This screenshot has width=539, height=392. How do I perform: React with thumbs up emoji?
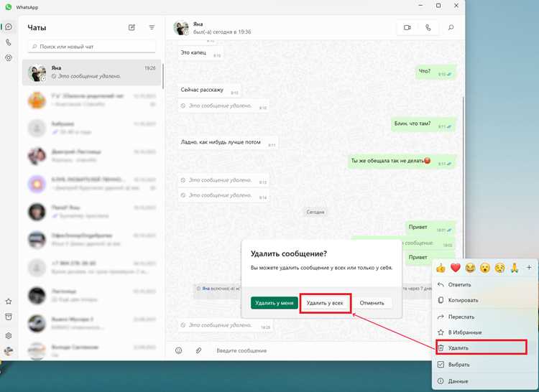pyautogui.click(x=441, y=268)
